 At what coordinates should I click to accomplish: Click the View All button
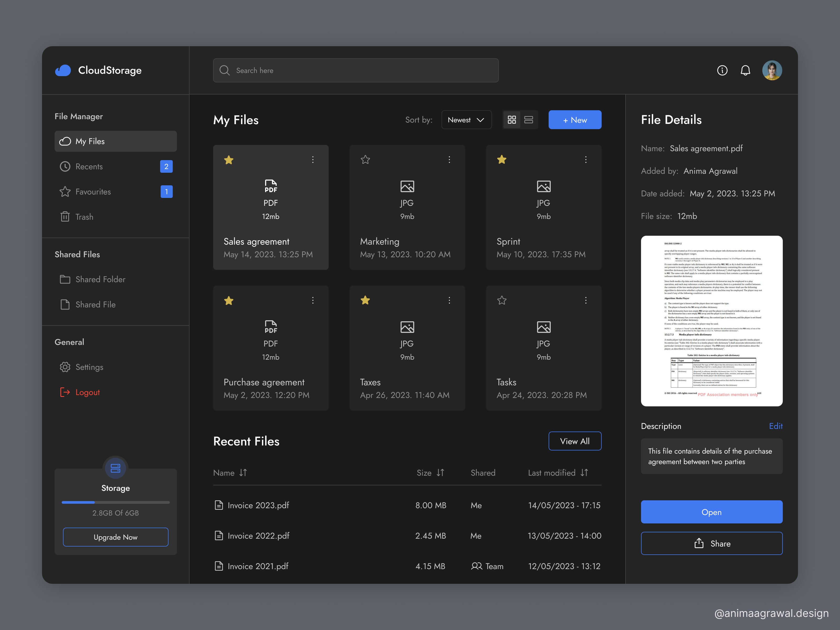pos(575,441)
